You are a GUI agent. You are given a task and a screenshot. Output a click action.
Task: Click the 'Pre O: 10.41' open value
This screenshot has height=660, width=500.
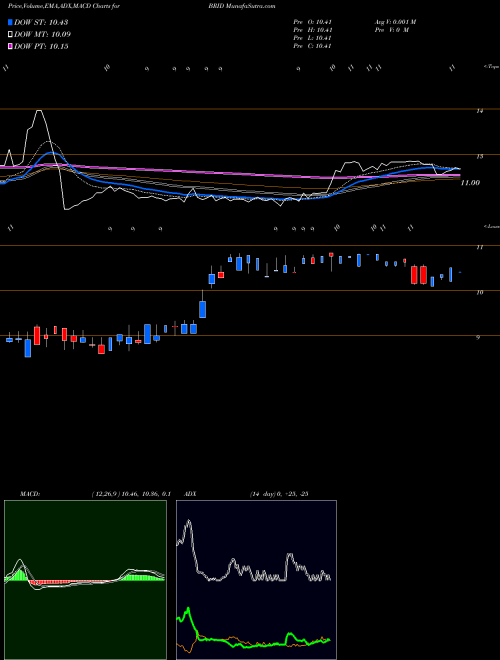pos(313,22)
